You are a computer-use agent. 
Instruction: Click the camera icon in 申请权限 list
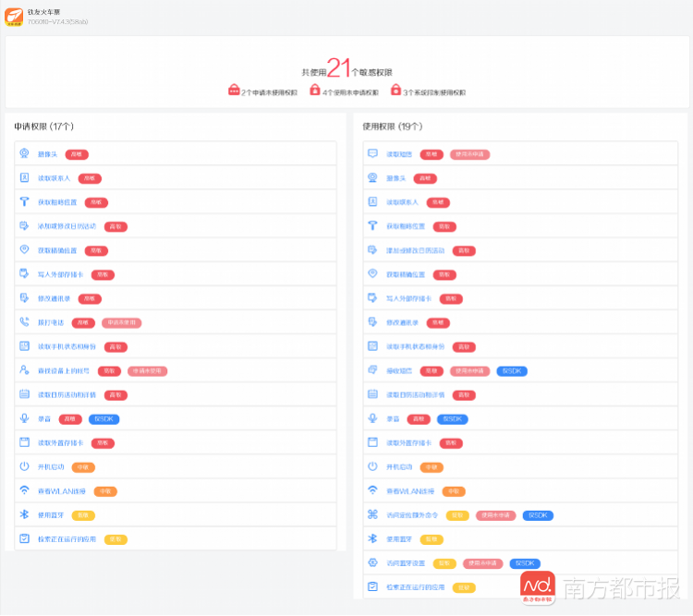coord(24,153)
